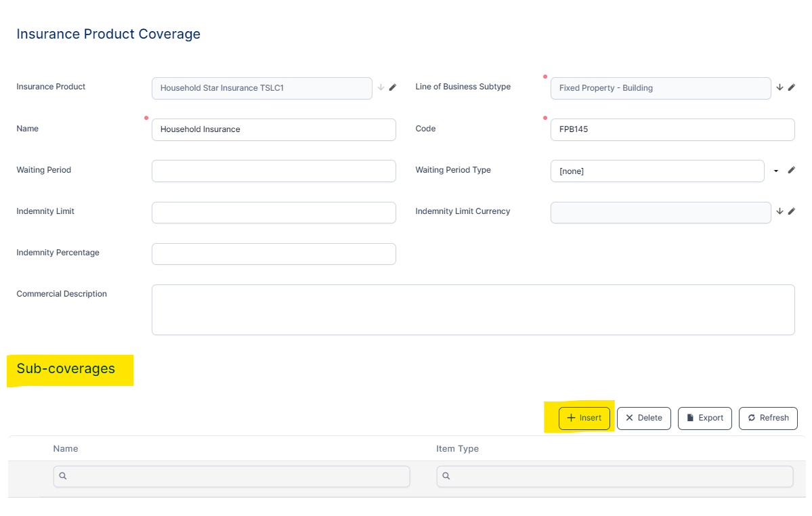Refresh the sub-coverages grid
Image resolution: width=812 pixels, height=516 pixels.
(x=767, y=418)
